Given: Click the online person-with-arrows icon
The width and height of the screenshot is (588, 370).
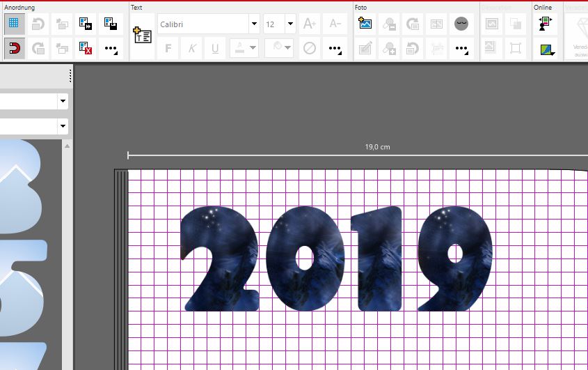Looking at the screenshot, I should pos(543,24).
